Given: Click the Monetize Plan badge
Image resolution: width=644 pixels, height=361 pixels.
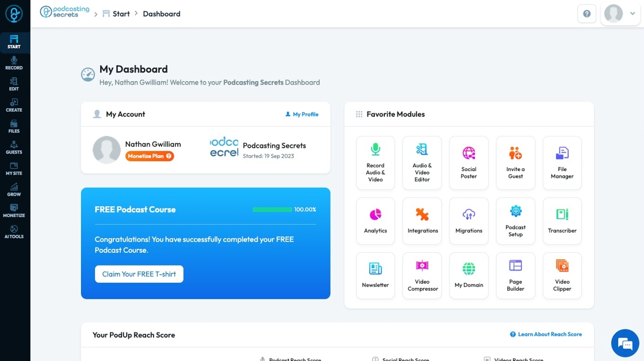Looking at the screenshot, I should pos(149,156).
